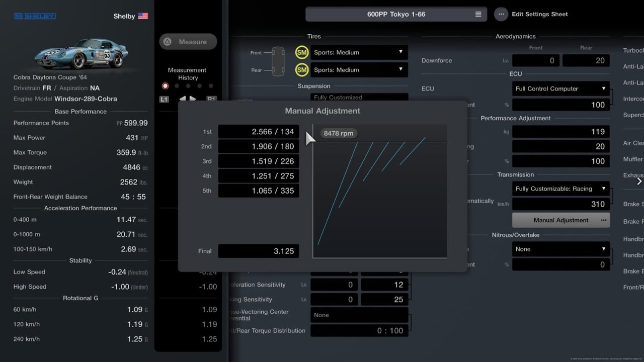
Task: Select the power restrictor field showing 100
Action: tap(561, 161)
